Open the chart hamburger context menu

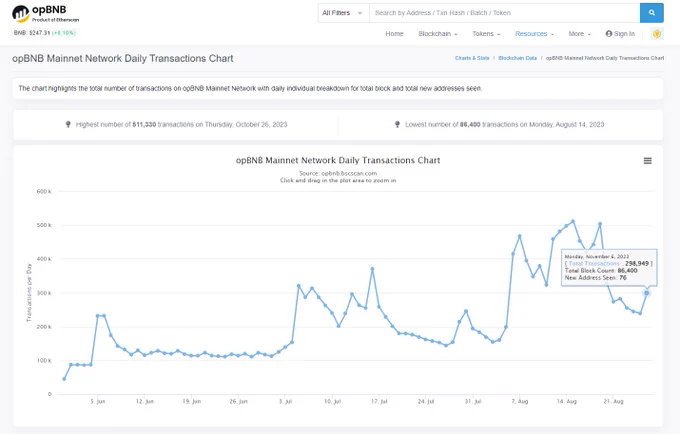[x=647, y=161]
